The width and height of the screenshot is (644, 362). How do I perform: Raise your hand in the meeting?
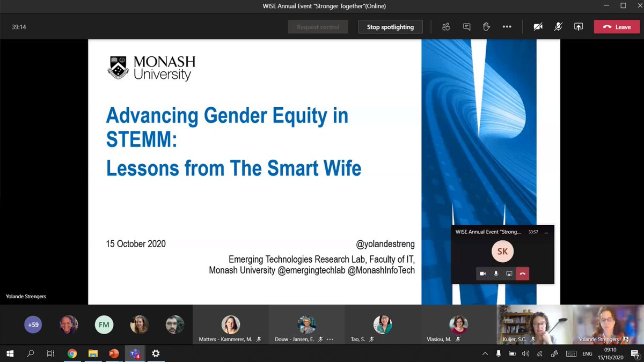click(487, 27)
